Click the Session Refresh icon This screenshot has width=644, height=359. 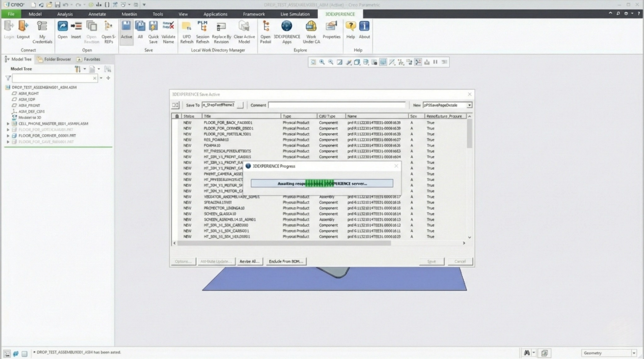click(x=202, y=27)
